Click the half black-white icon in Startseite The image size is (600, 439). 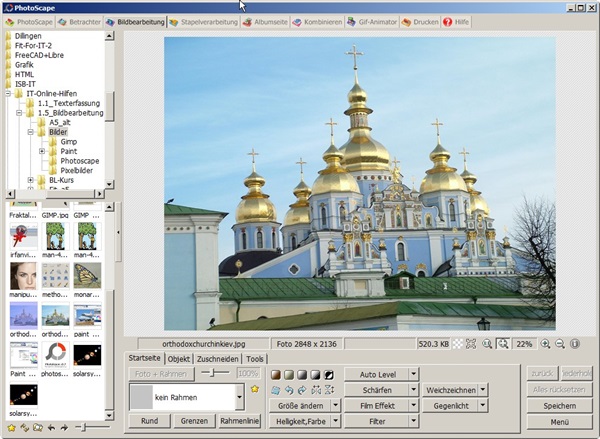[x=329, y=374]
